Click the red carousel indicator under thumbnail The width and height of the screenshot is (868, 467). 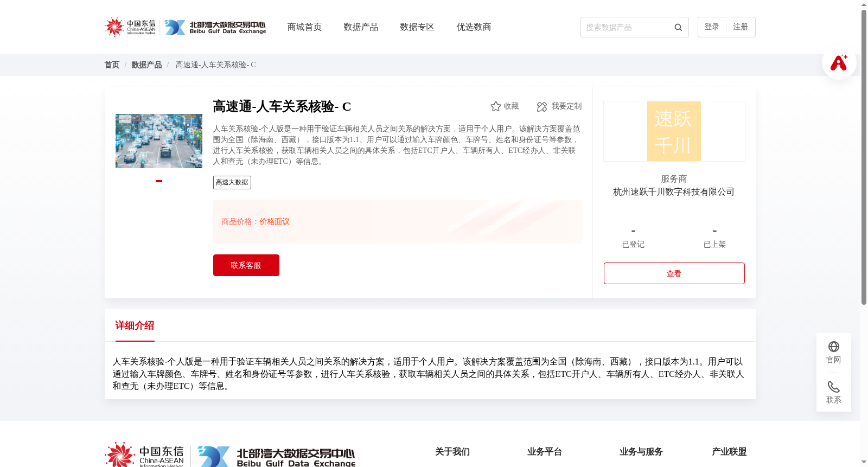coord(159,181)
